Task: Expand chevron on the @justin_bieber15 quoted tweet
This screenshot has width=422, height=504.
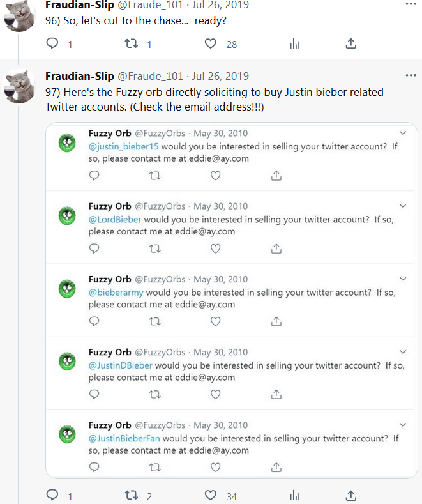Action: click(403, 133)
